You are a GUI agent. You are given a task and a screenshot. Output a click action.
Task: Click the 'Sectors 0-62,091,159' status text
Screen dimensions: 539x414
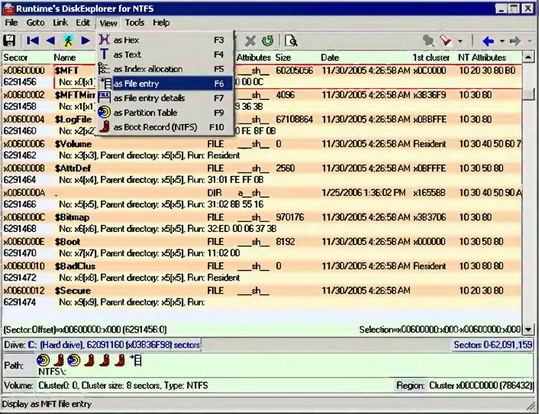[x=493, y=345]
